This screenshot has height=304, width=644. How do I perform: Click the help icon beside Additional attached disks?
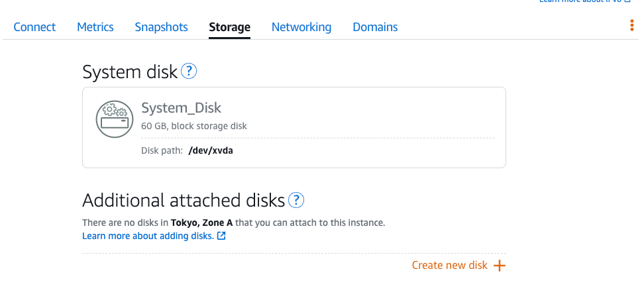(x=296, y=200)
